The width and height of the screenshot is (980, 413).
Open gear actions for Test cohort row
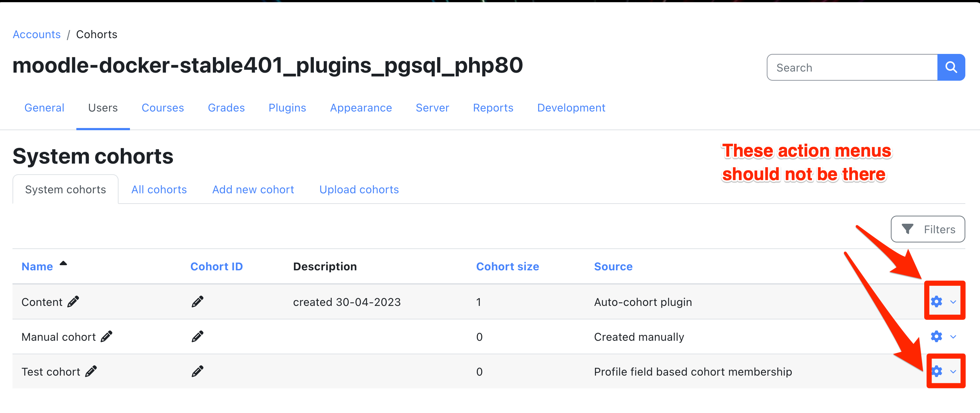pos(936,371)
